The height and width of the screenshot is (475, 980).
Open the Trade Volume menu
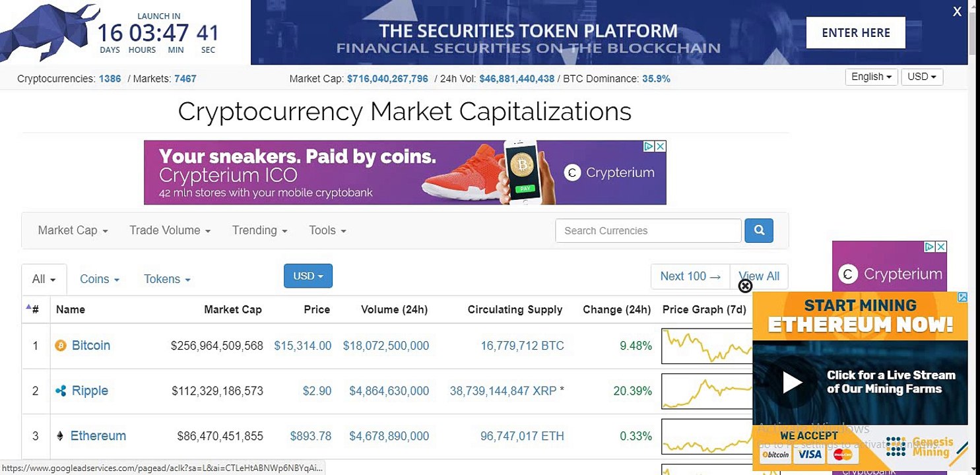(170, 230)
